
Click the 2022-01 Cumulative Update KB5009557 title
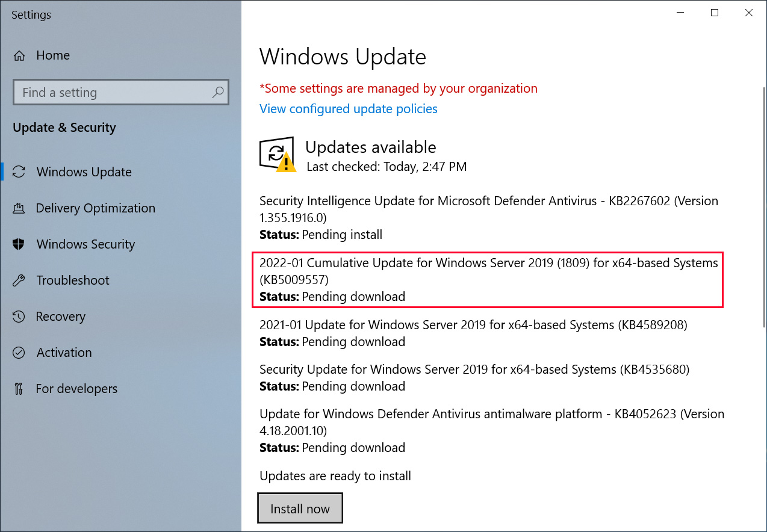tap(489, 271)
